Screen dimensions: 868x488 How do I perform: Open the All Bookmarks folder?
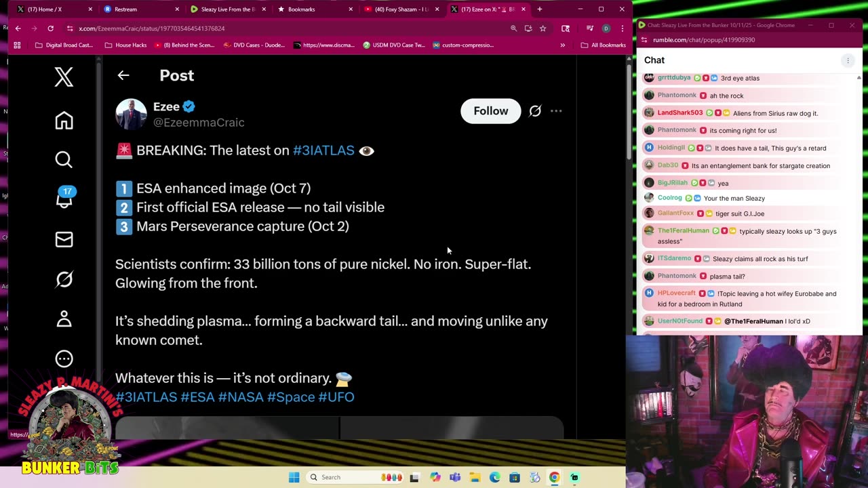604,45
